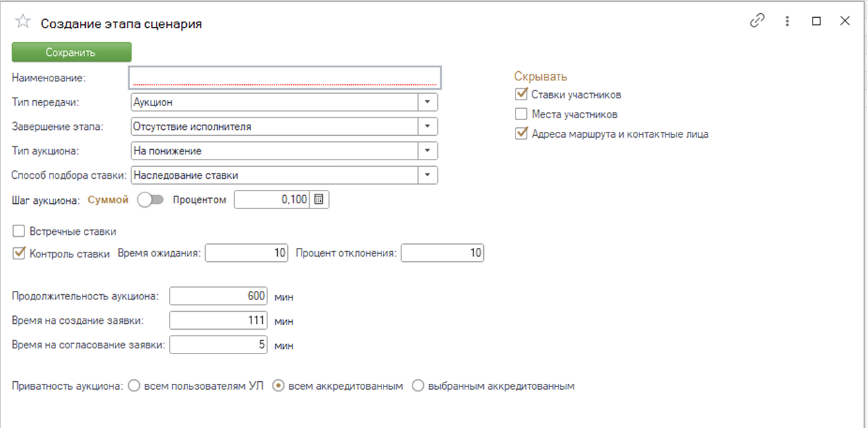Expand the Тип аукциона dropdown arrow
The width and height of the screenshot is (868, 428).
pyautogui.click(x=428, y=151)
